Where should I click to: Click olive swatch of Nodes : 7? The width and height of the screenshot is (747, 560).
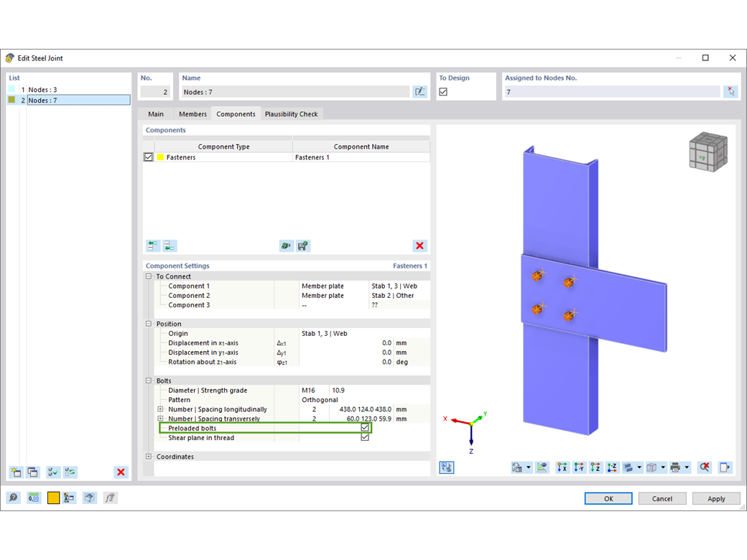pyautogui.click(x=12, y=100)
